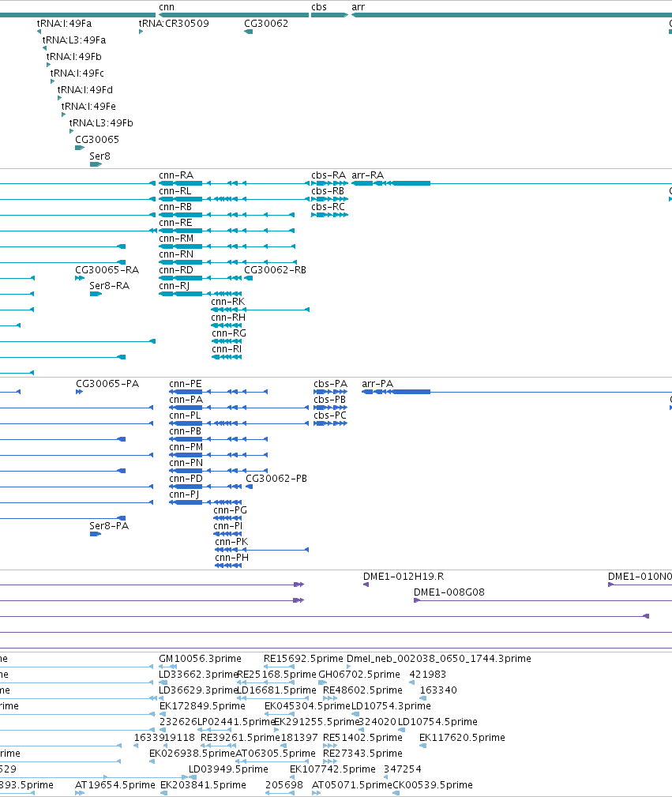Click the DME1-012H19.R clone label
672x797 pixels.
point(403,577)
